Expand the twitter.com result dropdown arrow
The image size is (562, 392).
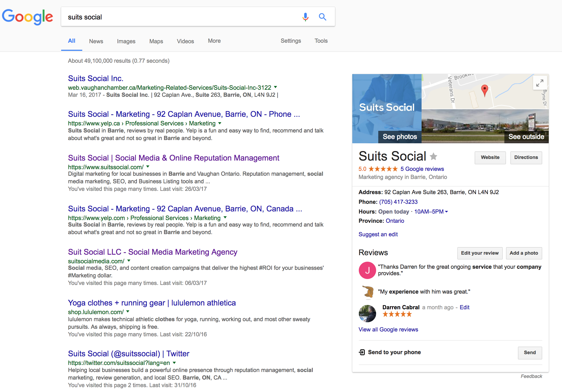174,363
